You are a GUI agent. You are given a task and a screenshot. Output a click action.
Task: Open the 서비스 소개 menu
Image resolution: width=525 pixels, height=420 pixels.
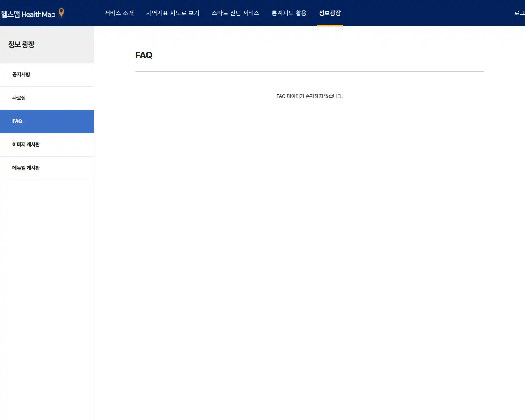(x=119, y=13)
